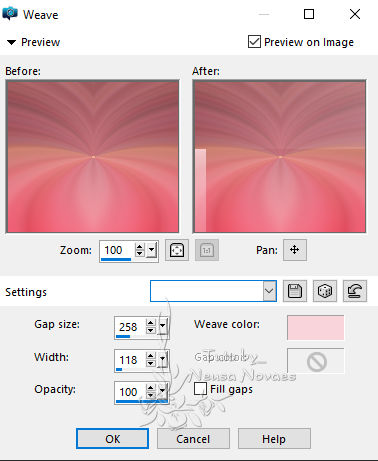Click the disabled Gap color swatch
Image resolution: width=378 pixels, height=461 pixels.
click(x=316, y=361)
